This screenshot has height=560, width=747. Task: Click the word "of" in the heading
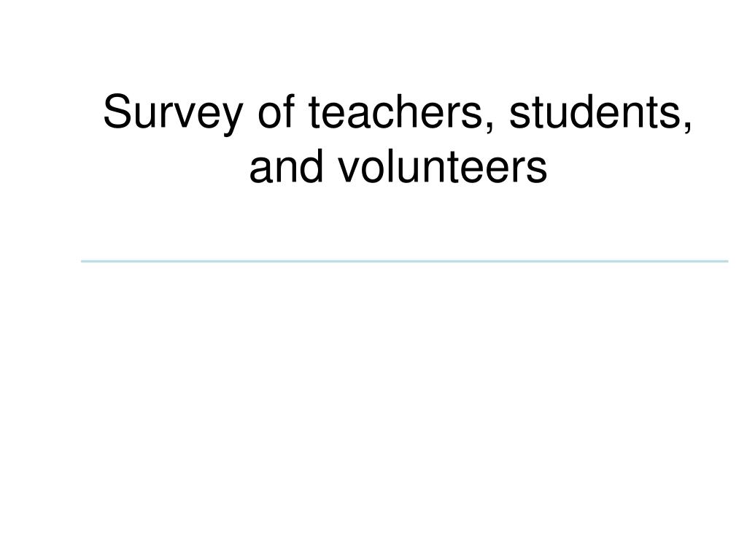(275, 112)
